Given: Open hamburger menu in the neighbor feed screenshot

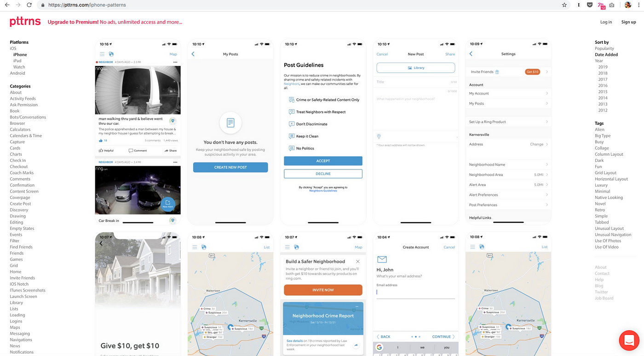Looking at the screenshot, I should pos(102,54).
